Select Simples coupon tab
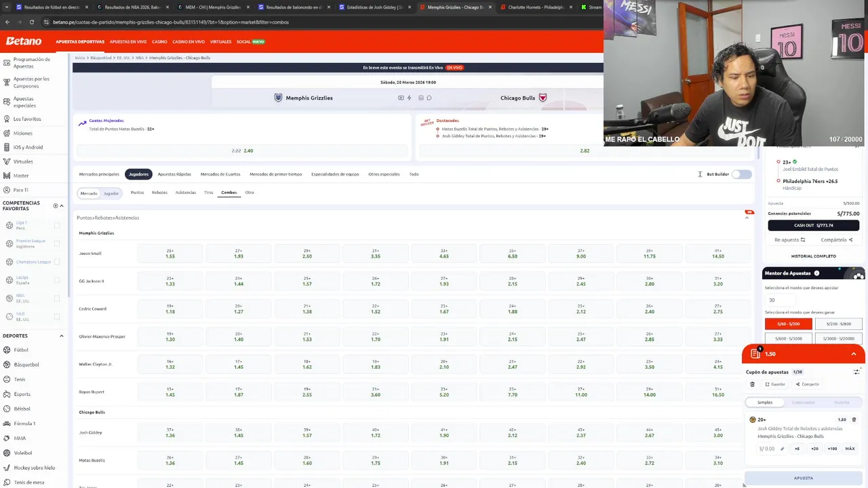This screenshot has width=868, height=488. point(765,403)
